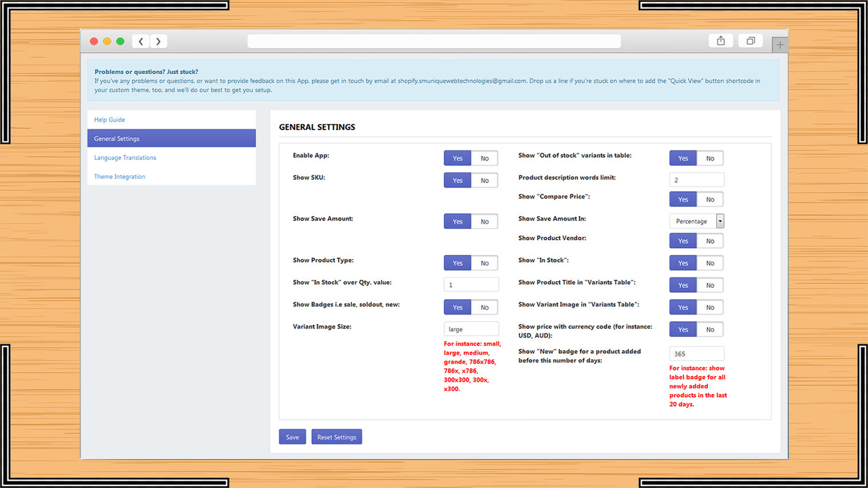The image size is (868, 488).
Task: Click the share icon in the toolbar
Action: [720, 41]
